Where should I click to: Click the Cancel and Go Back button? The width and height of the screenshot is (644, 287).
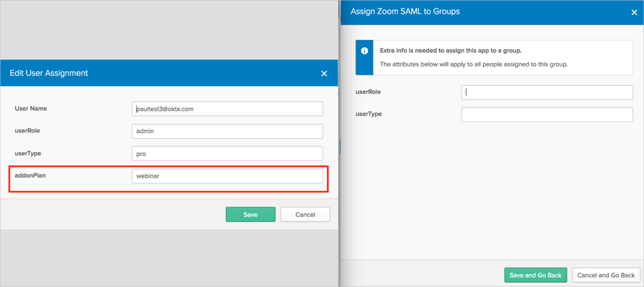tap(606, 275)
